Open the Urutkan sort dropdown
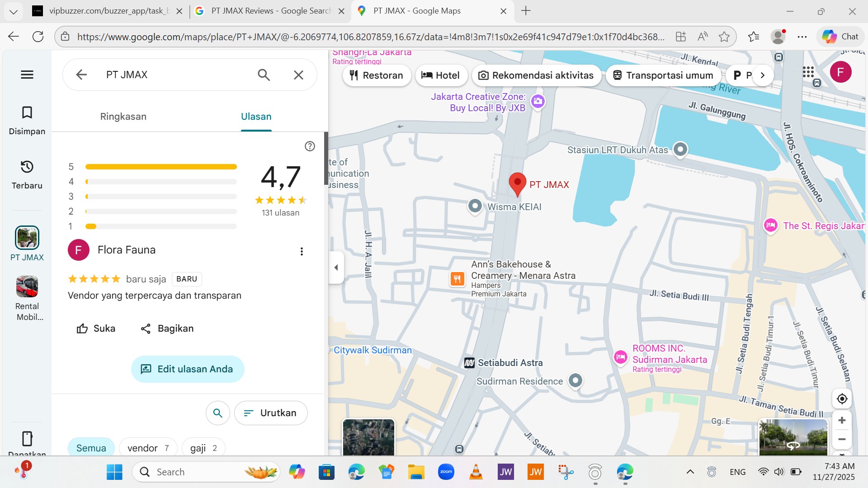The height and width of the screenshot is (488, 868). tap(271, 413)
